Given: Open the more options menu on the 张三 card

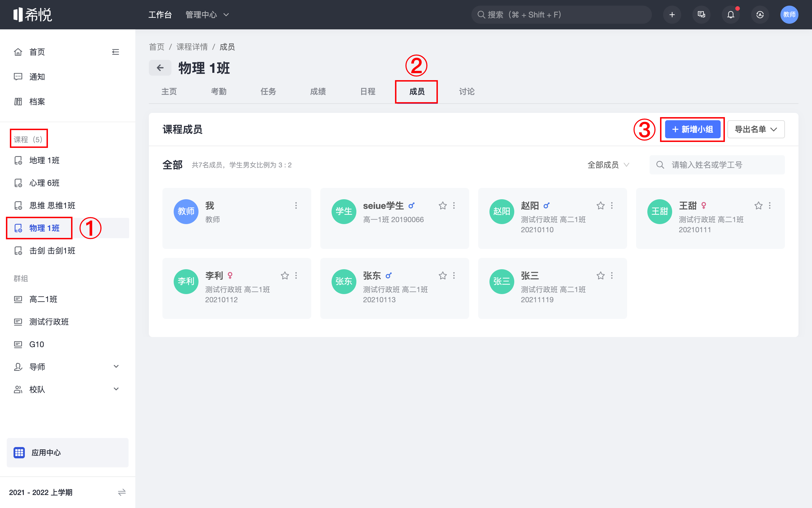Looking at the screenshot, I should 612,275.
